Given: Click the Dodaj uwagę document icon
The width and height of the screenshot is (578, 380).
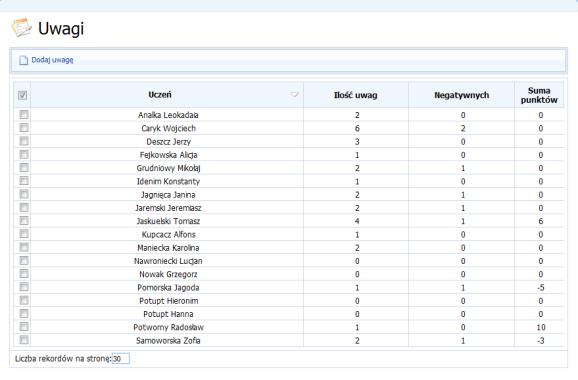Looking at the screenshot, I should click(x=24, y=60).
